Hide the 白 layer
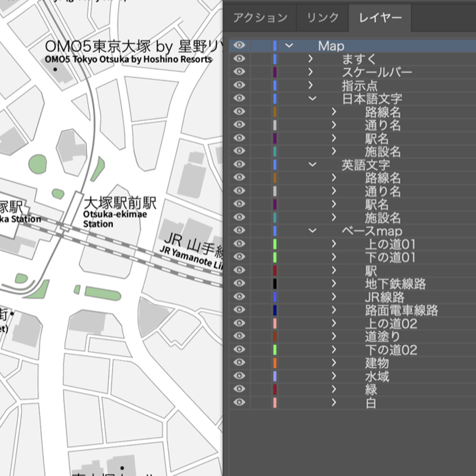Screen dimensions: 476x476 239,402
